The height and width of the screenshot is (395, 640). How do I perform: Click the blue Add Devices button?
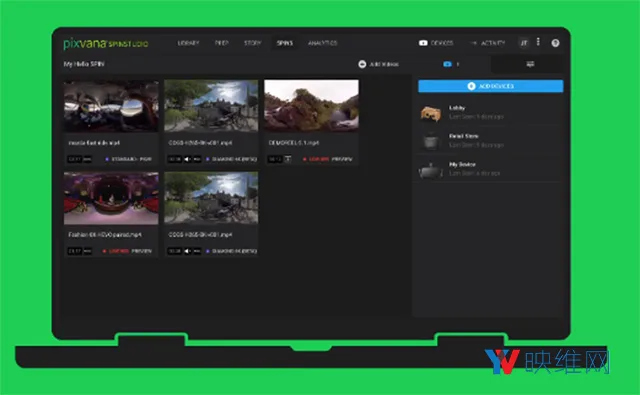[491, 86]
